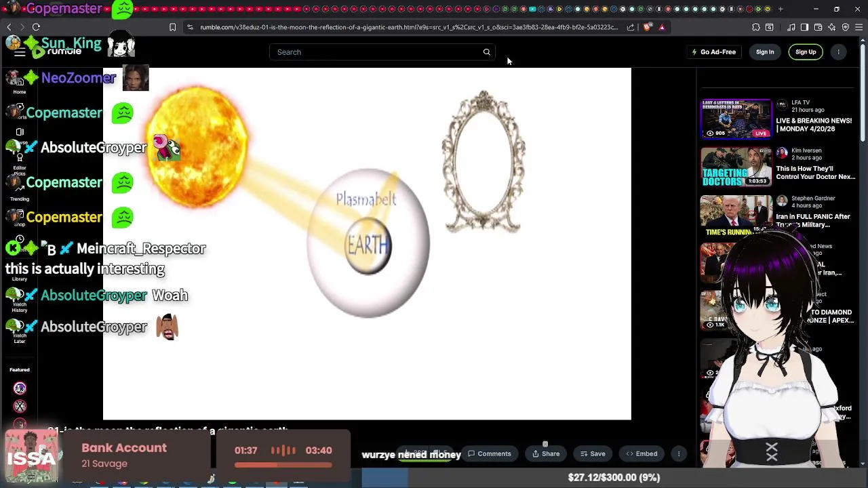The height and width of the screenshot is (488, 868).
Task: Save the video with the Save button
Action: tap(593, 454)
